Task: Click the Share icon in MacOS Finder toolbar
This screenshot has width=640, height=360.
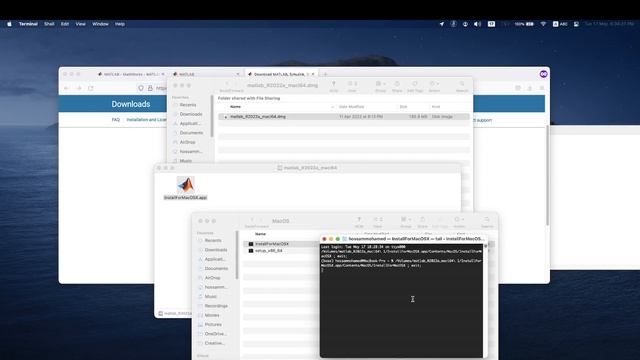Action: 422,220
